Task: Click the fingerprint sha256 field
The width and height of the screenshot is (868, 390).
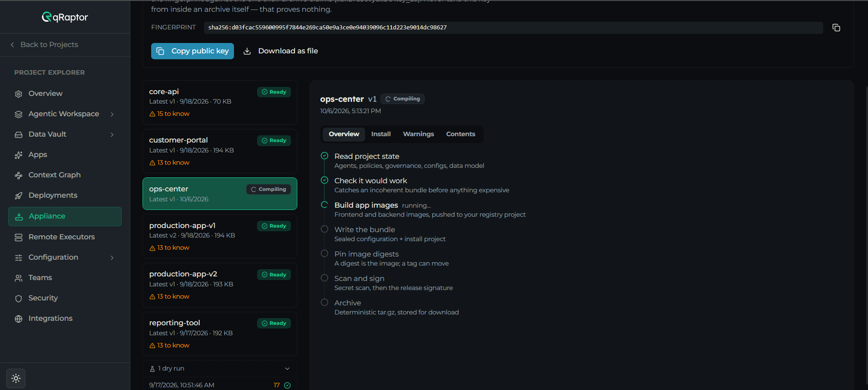Action: pos(513,28)
